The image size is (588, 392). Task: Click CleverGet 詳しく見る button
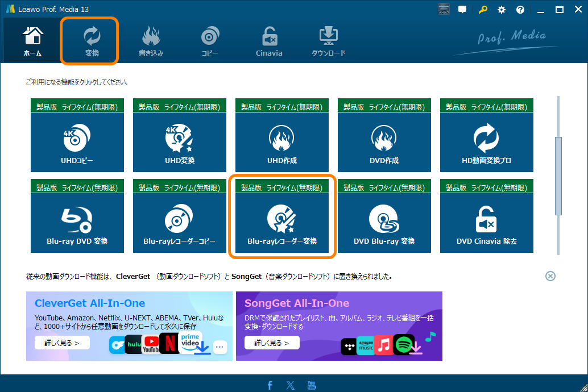coord(62,343)
